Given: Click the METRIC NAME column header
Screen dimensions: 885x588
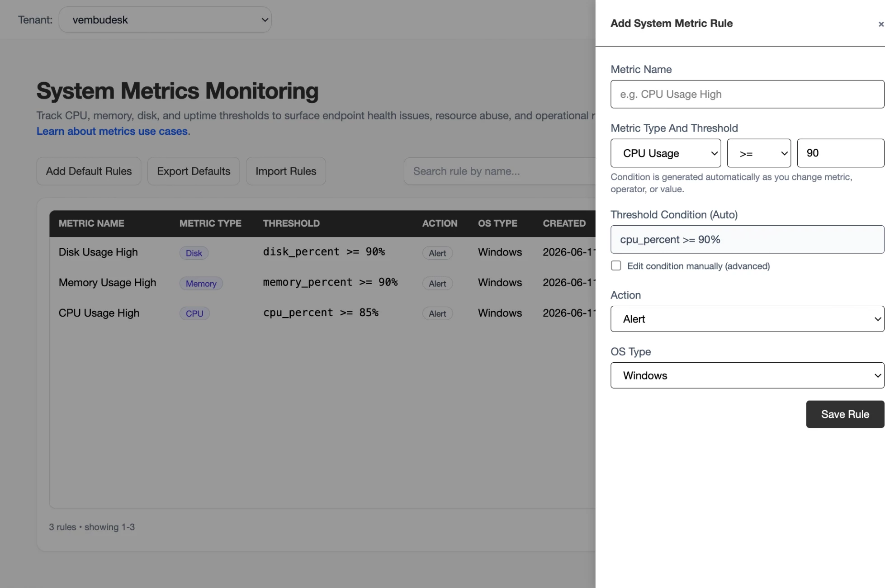Looking at the screenshot, I should tap(91, 223).
